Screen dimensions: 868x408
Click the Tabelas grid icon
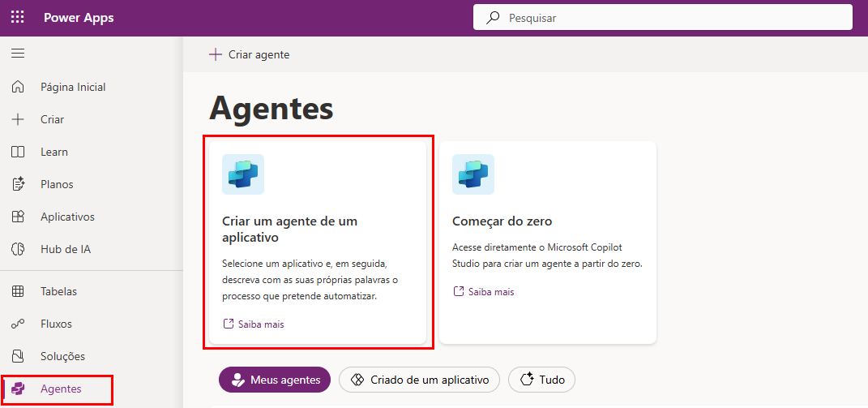click(18, 291)
